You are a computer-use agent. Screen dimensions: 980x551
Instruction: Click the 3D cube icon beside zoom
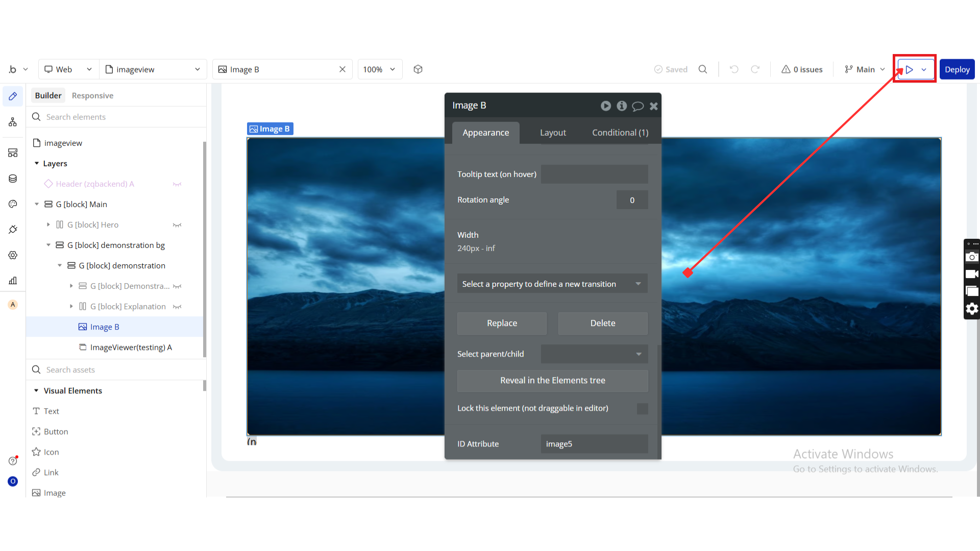[x=418, y=69]
